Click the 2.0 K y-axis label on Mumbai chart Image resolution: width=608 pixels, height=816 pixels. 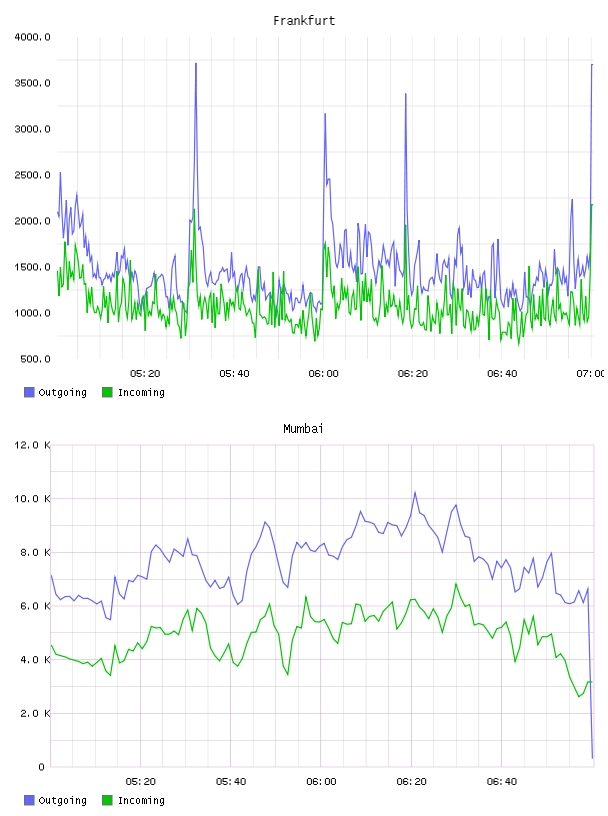[35, 713]
